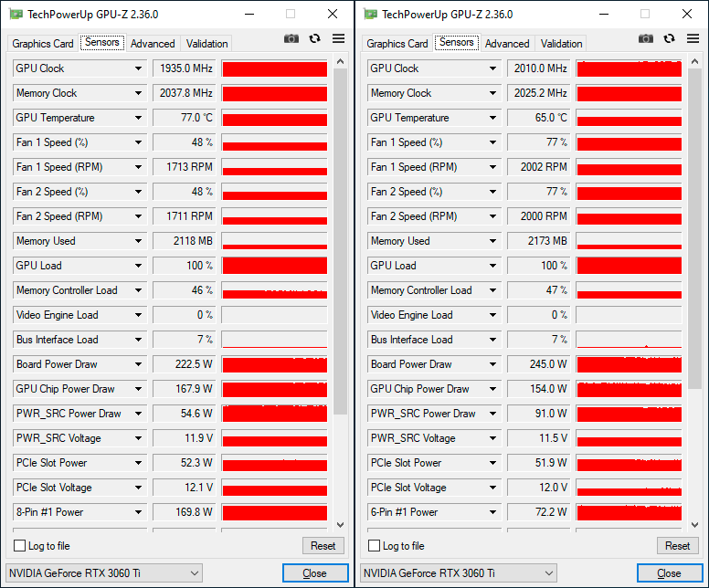Click the screenshot camera icon in right window
Viewport: 709px width, 588px height.
click(x=646, y=38)
